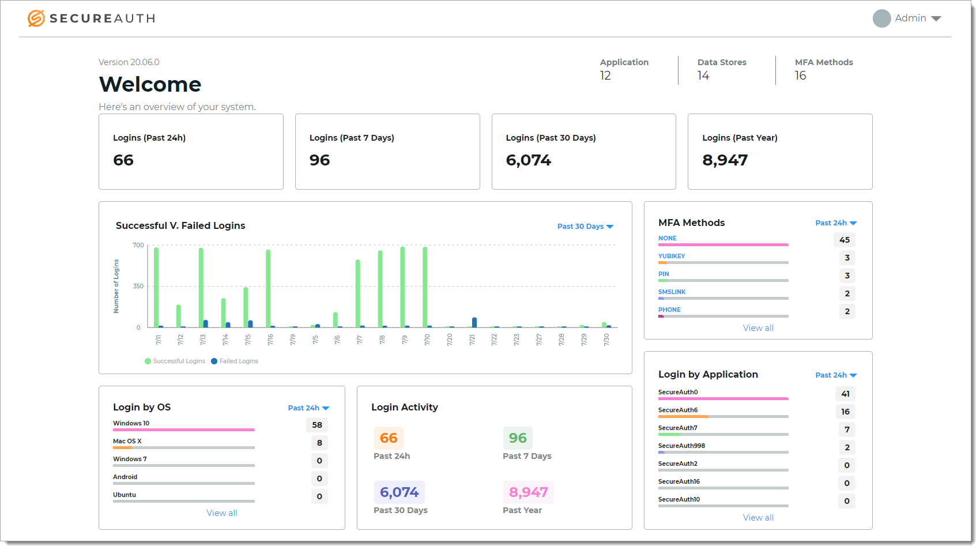This screenshot has width=980, height=550.
Task: Open Login by Application Past 24h dropdown
Action: coord(836,375)
